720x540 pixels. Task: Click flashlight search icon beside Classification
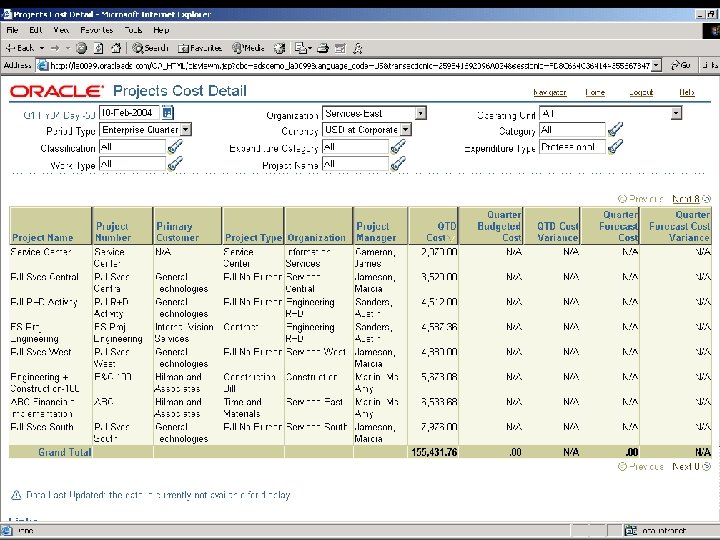(175, 147)
